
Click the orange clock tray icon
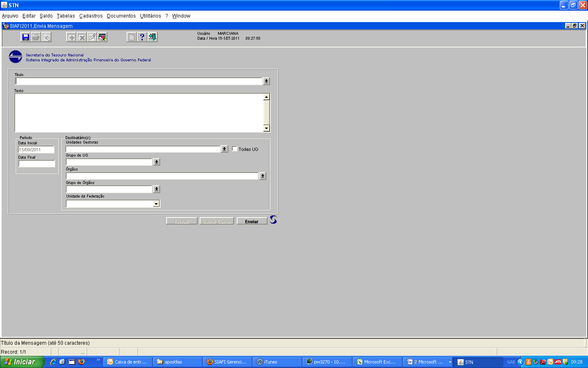click(x=550, y=362)
